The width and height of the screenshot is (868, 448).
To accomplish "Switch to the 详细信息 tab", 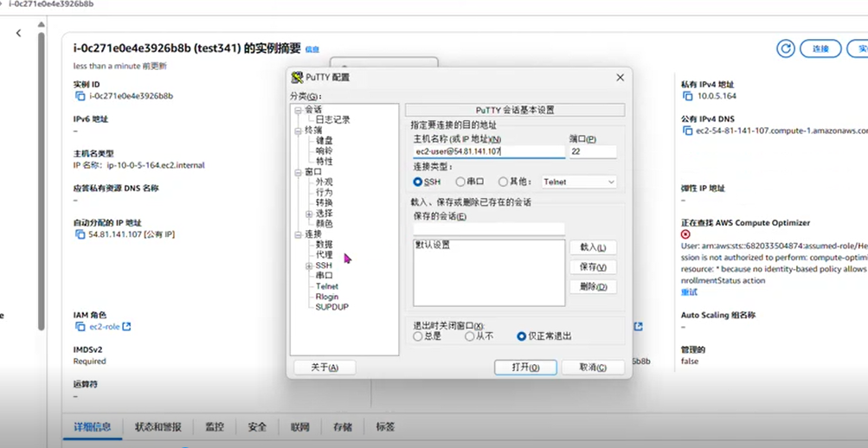I will pos(92,427).
